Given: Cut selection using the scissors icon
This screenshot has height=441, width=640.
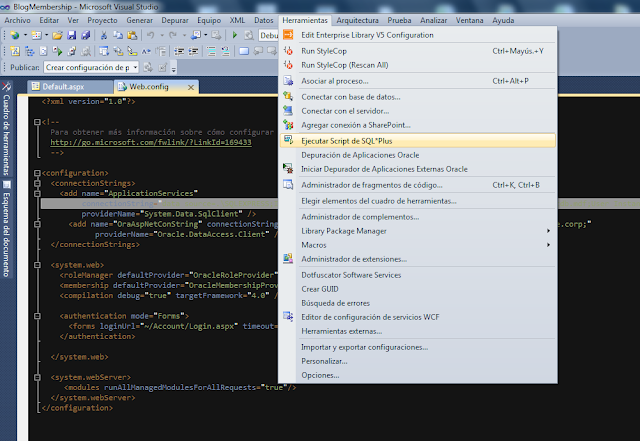Looking at the screenshot, I should [104, 36].
